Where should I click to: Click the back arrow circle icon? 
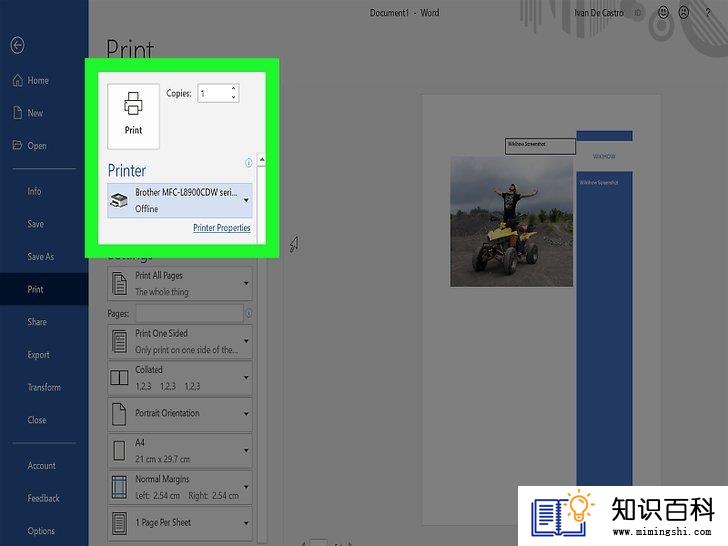(x=18, y=45)
